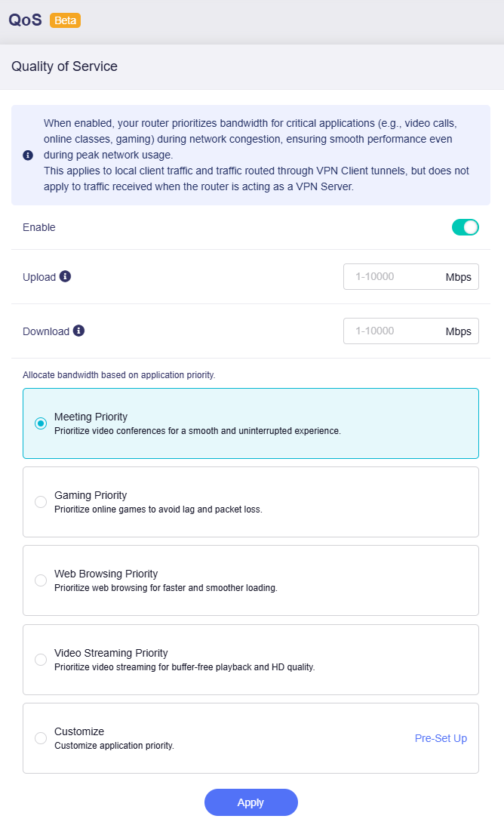Click the Quality of Service section header

[x=64, y=66]
